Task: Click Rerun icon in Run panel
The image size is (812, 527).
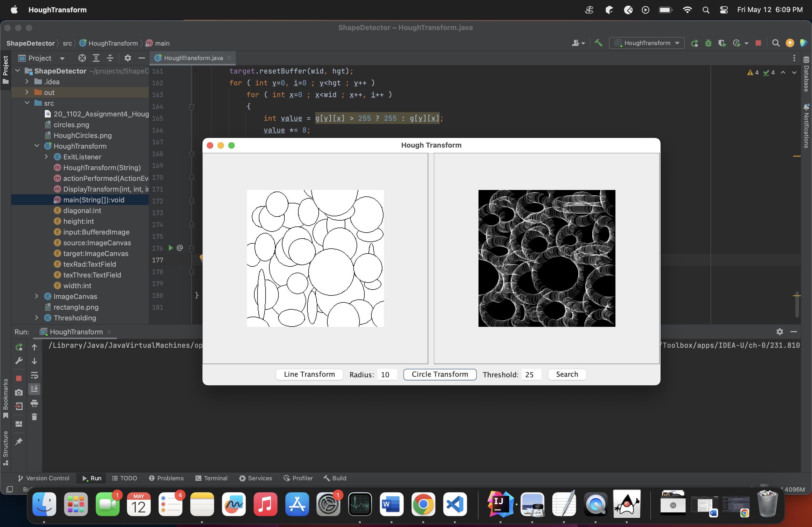Action: pos(19,347)
